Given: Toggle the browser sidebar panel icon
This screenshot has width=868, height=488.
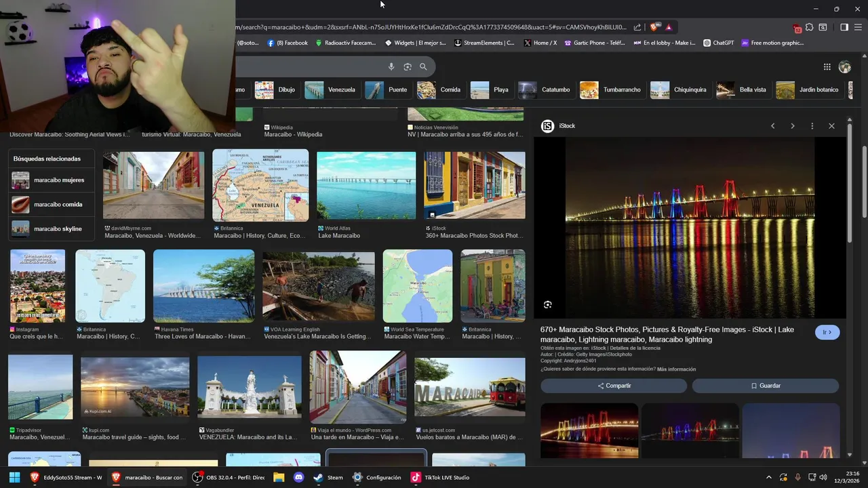Looking at the screenshot, I should (x=844, y=27).
